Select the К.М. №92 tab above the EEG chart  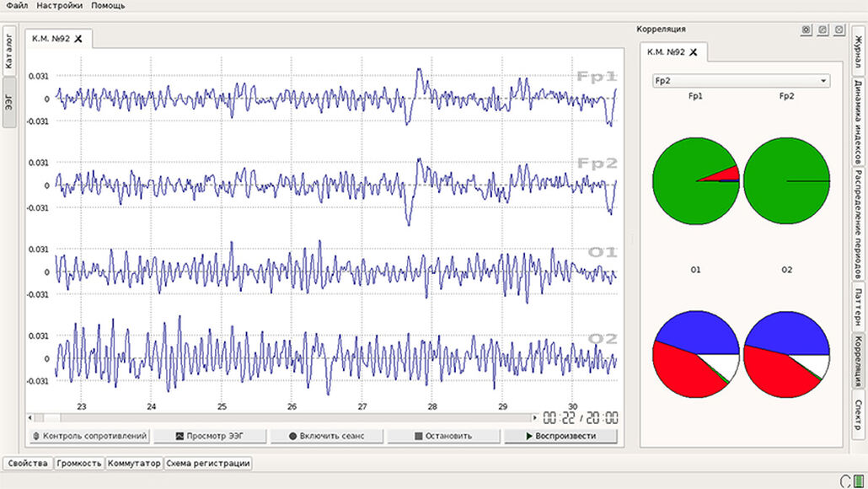(58, 39)
